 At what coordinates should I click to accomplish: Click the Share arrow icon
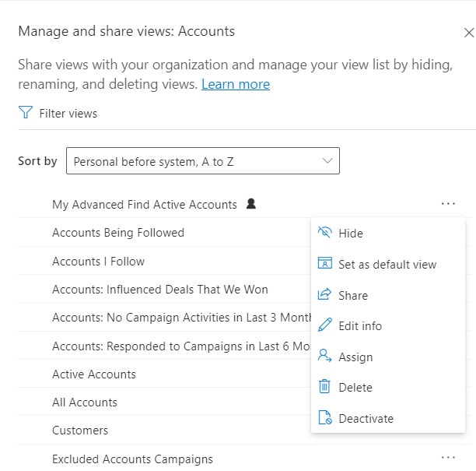[x=324, y=294]
